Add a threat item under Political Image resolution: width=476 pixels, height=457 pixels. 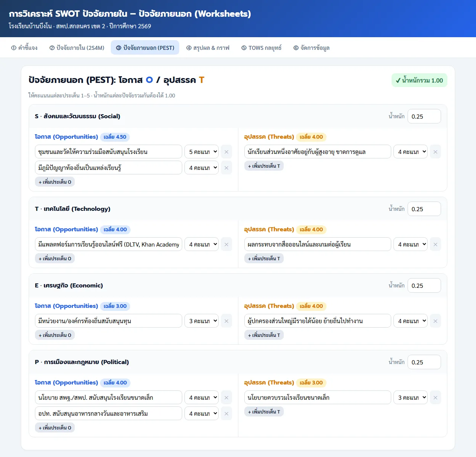pyautogui.click(x=264, y=412)
